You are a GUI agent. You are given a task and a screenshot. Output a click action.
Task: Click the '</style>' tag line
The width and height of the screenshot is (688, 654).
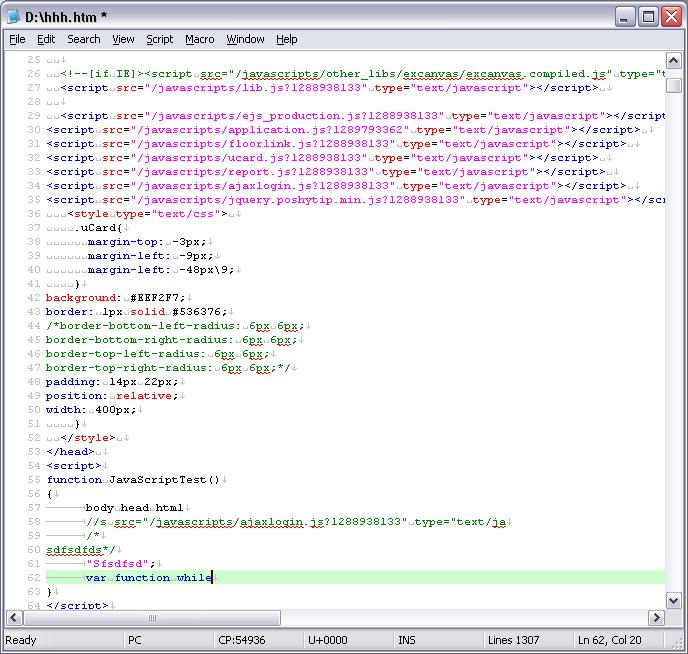pos(88,438)
